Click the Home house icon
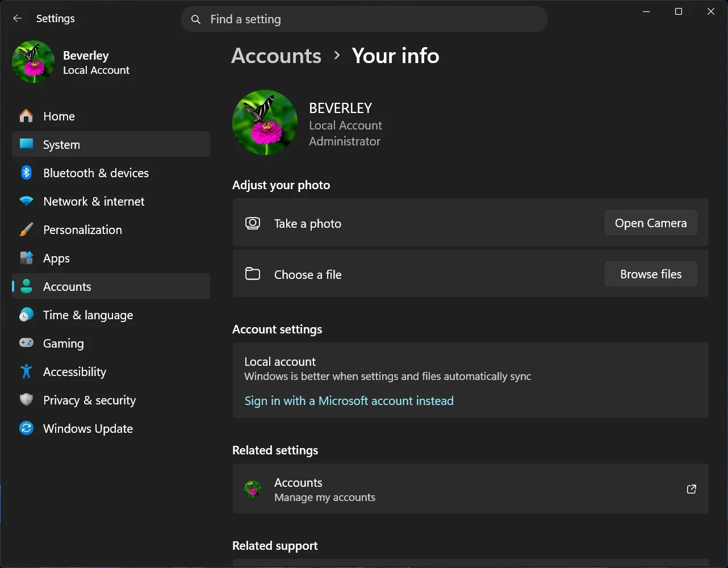 (26, 116)
